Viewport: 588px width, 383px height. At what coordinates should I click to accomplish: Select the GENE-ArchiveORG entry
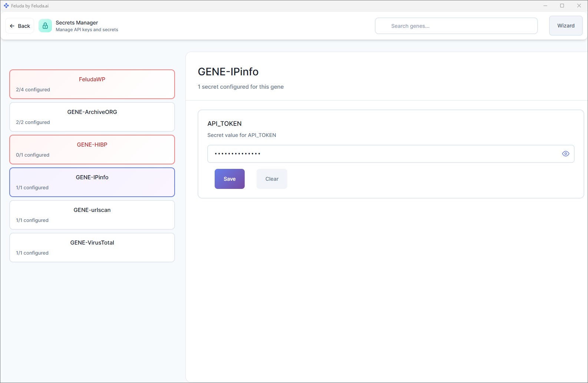pyautogui.click(x=92, y=117)
